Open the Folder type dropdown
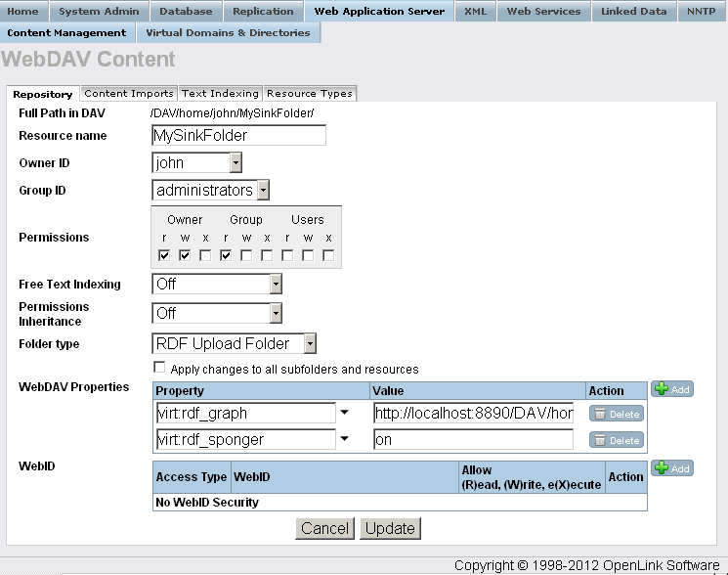 [x=235, y=343]
